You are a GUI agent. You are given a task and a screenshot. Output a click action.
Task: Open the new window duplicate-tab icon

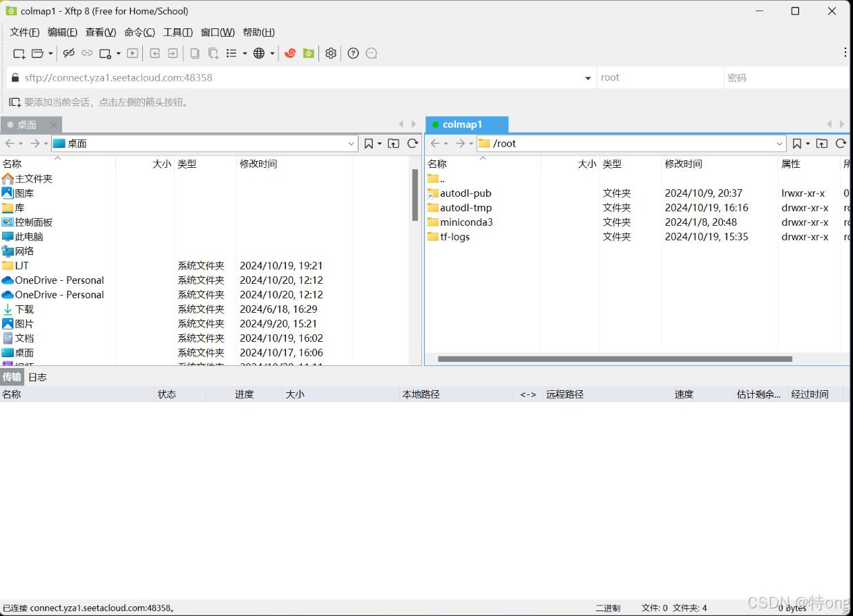click(213, 53)
